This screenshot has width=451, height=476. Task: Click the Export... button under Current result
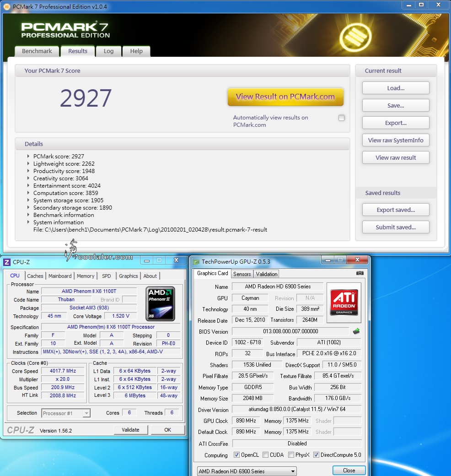pos(396,123)
